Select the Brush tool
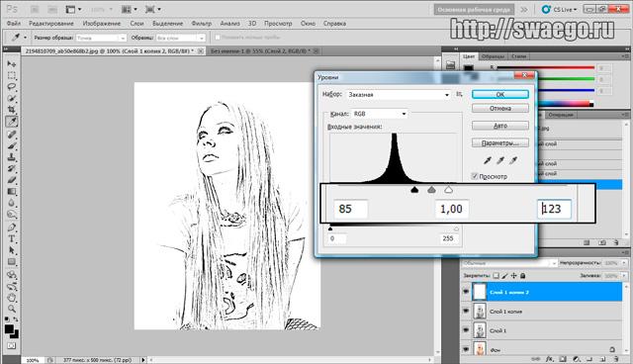 click(11, 145)
